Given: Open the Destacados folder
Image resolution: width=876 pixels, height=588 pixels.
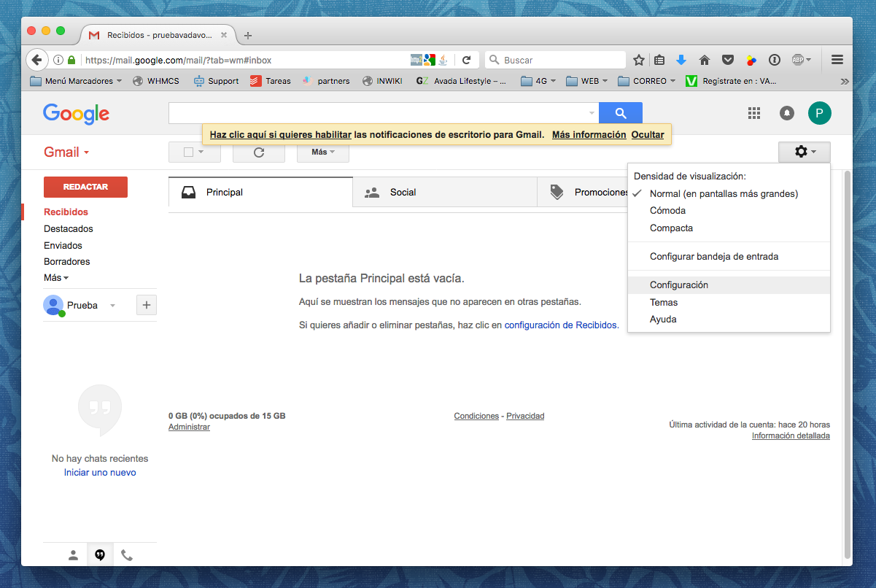Looking at the screenshot, I should tap(69, 228).
